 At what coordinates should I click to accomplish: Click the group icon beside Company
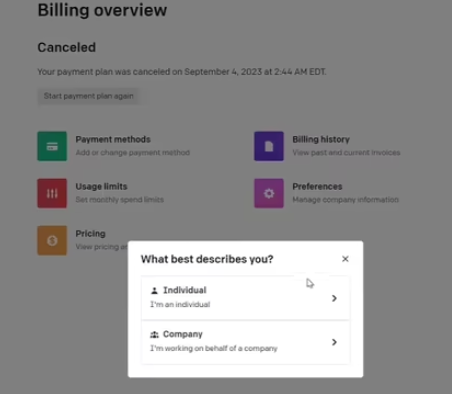154,334
